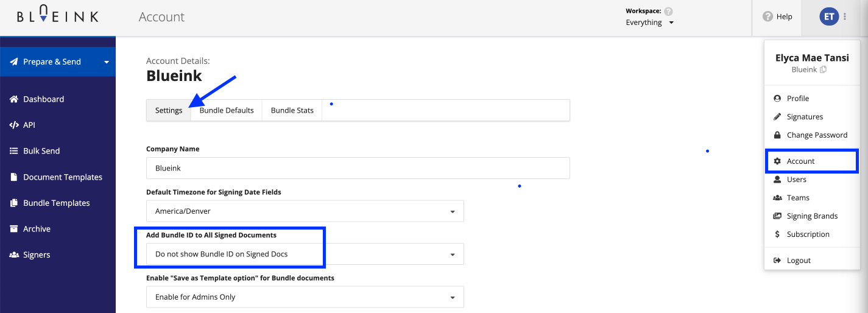Open the ET user avatar menu
This screenshot has width=868, height=313.
tap(829, 16)
